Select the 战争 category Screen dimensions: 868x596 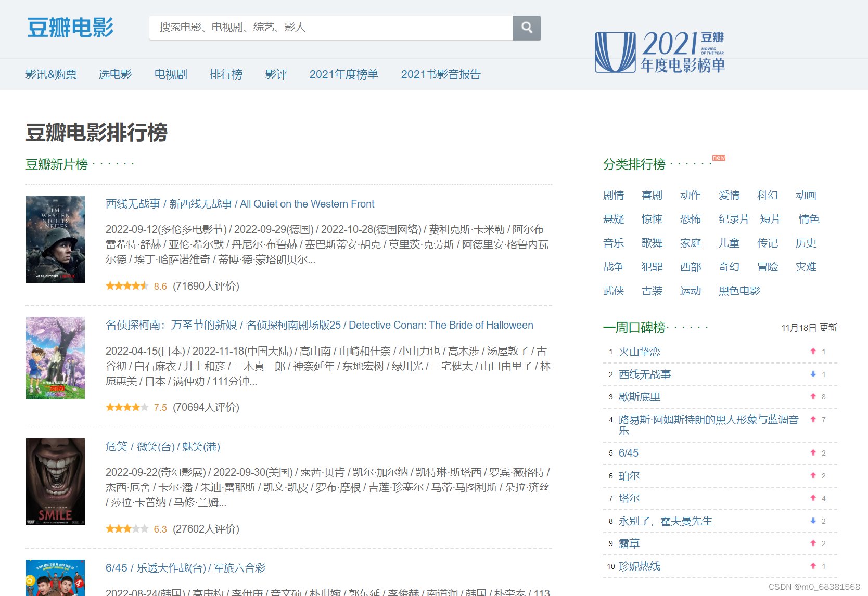pos(614,267)
